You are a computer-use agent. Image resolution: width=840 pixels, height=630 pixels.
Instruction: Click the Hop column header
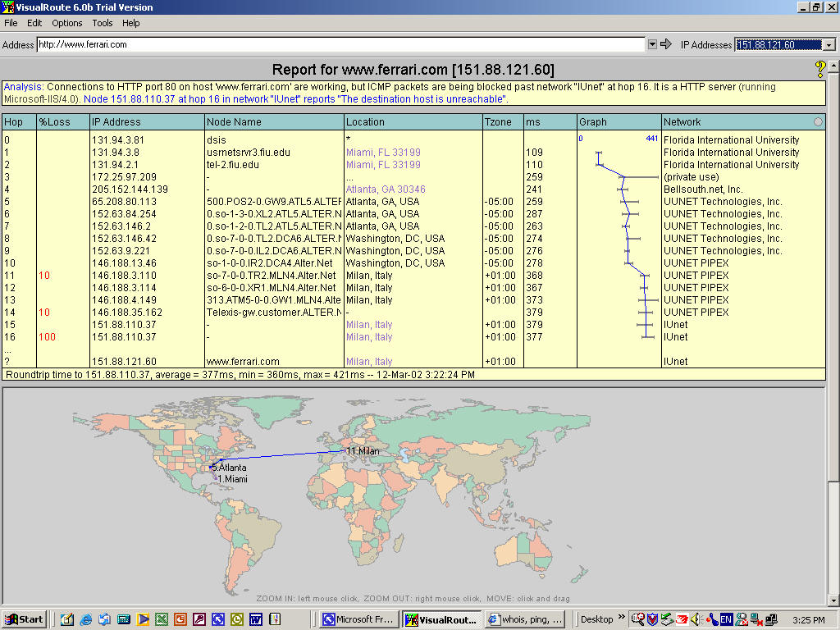pyautogui.click(x=19, y=121)
